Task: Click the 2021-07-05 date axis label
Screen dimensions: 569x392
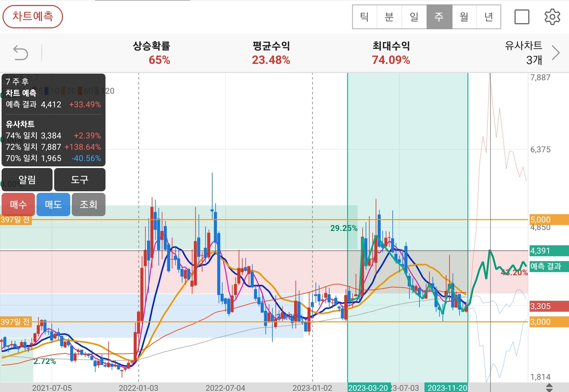Action: (x=52, y=388)
